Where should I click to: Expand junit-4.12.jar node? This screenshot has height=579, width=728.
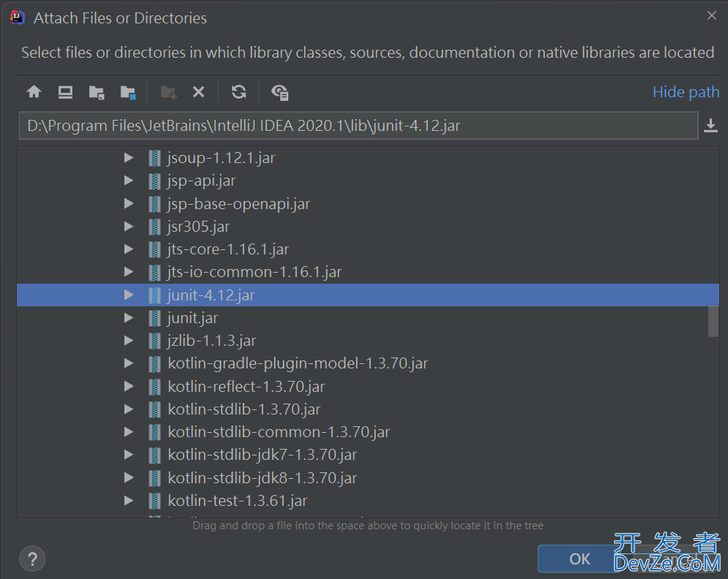[129, 295]
